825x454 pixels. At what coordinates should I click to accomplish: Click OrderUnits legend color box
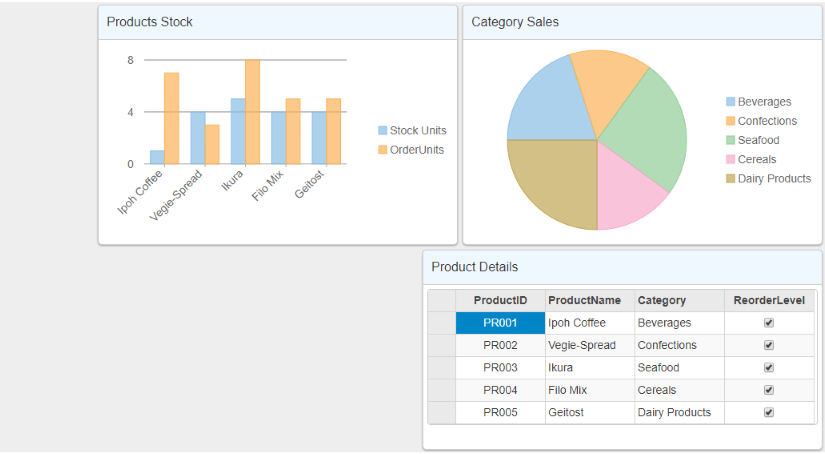pos(382,150)
